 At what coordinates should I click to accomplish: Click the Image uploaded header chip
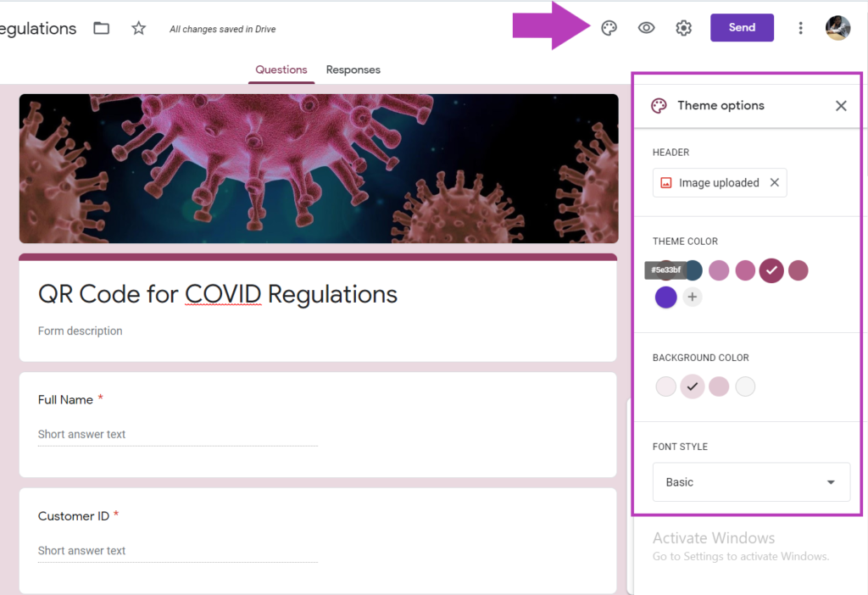(x=719, y=182)
